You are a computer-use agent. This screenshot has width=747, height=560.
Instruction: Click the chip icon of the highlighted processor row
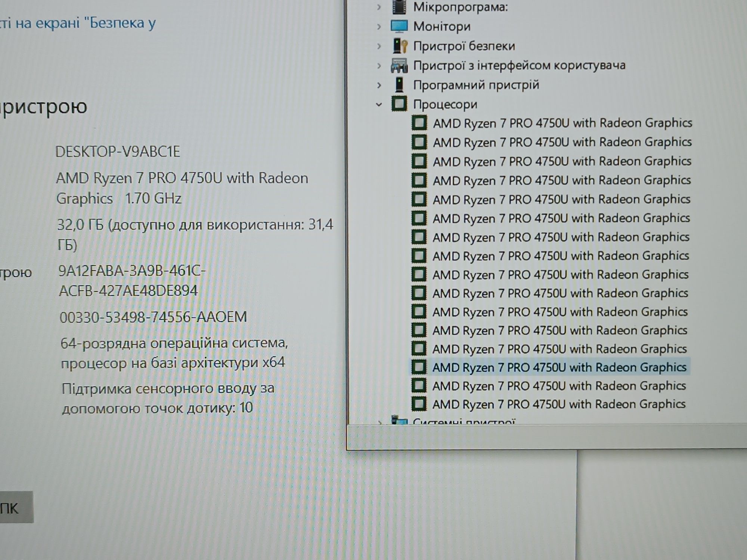[x=419, y=367]
